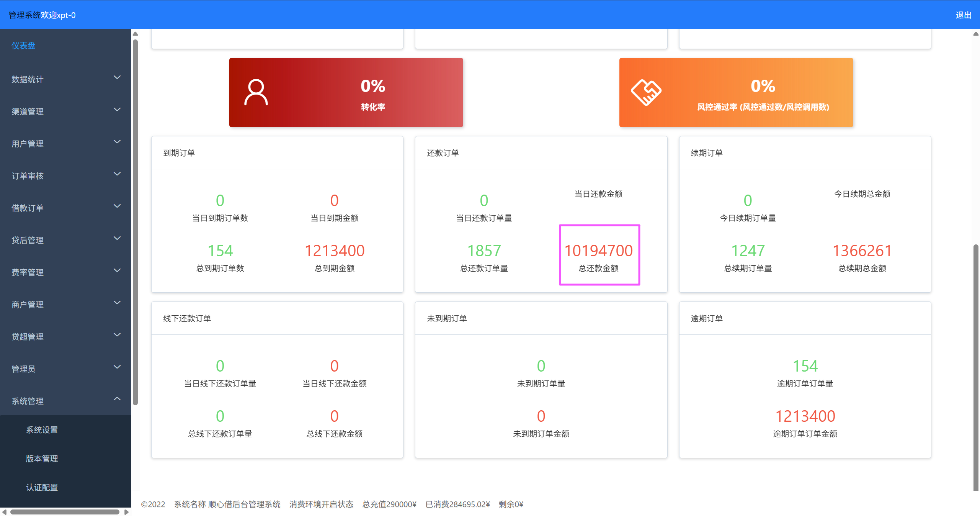Click the sidebar scroll up arrow
This screenshot has width=980, height=516.
135,34
